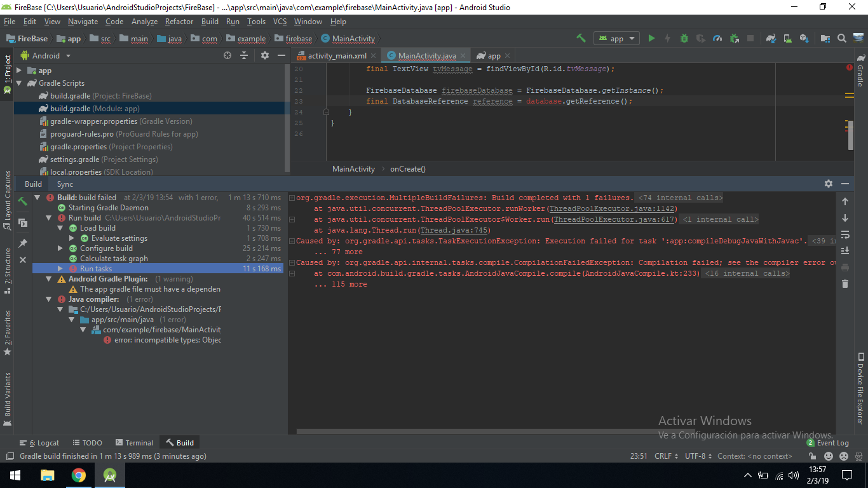Click Attach debugger to Android process icon

click(x=734, y=38)
